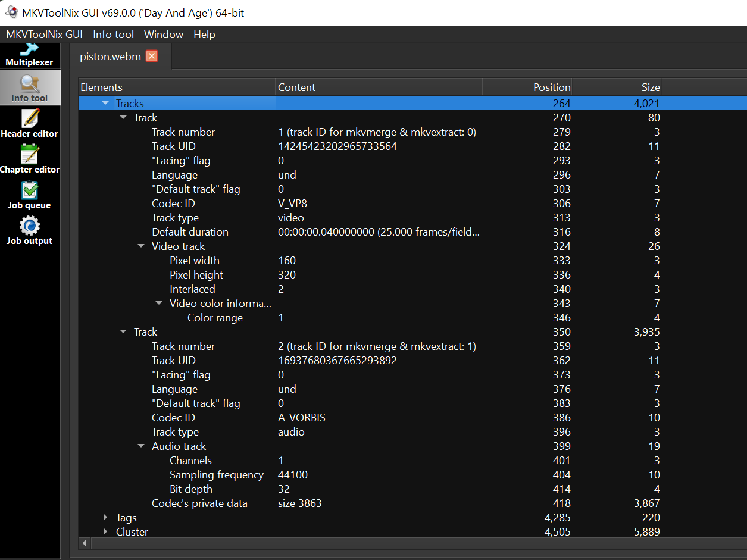The width and height of the screenshot is (747, 560).
Task: Collapse the Video track node
Action: [141, 246]
